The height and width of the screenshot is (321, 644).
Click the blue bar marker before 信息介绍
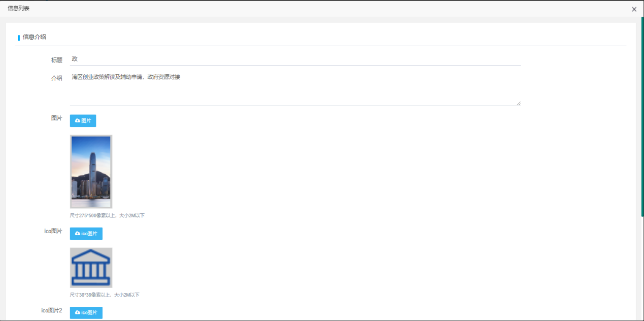point(19,38)
